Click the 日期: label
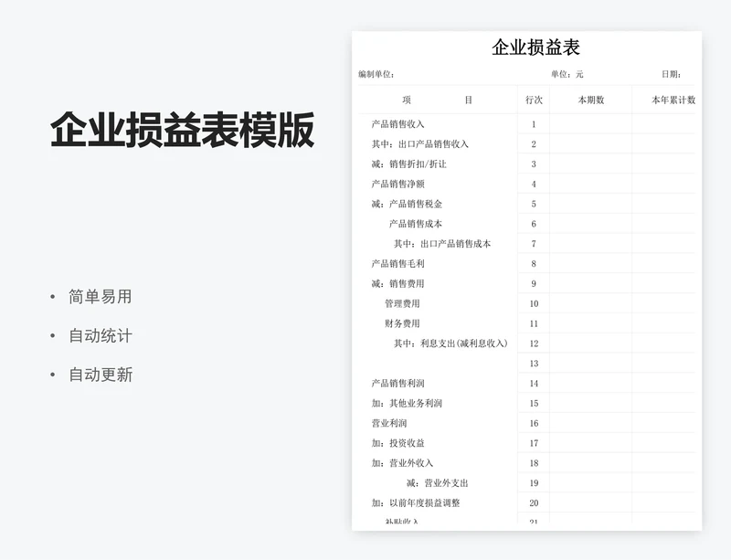This screenshot has width=731, height=560. (672, 74)
